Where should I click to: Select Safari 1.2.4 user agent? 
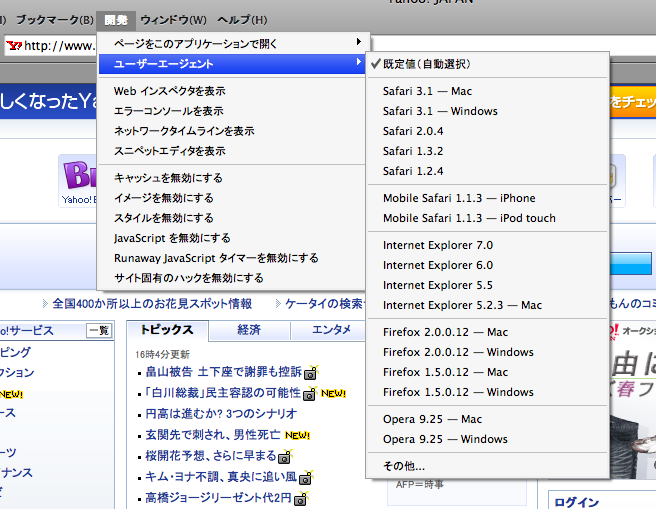tap(487, 171)
